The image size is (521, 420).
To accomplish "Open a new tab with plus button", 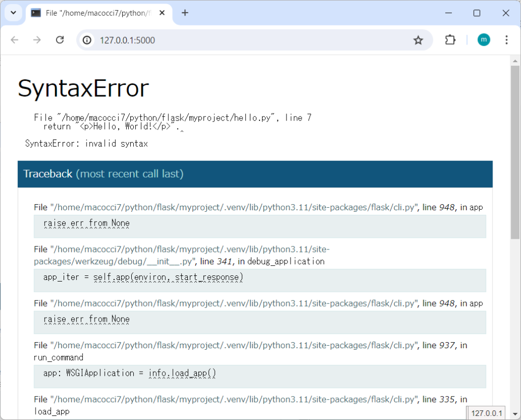I will [x=185, y=13].
